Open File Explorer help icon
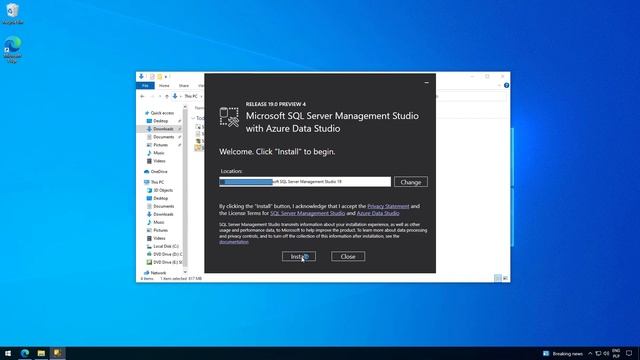The image size is (640, 360). pyautogui.click(x=507, y=85)
